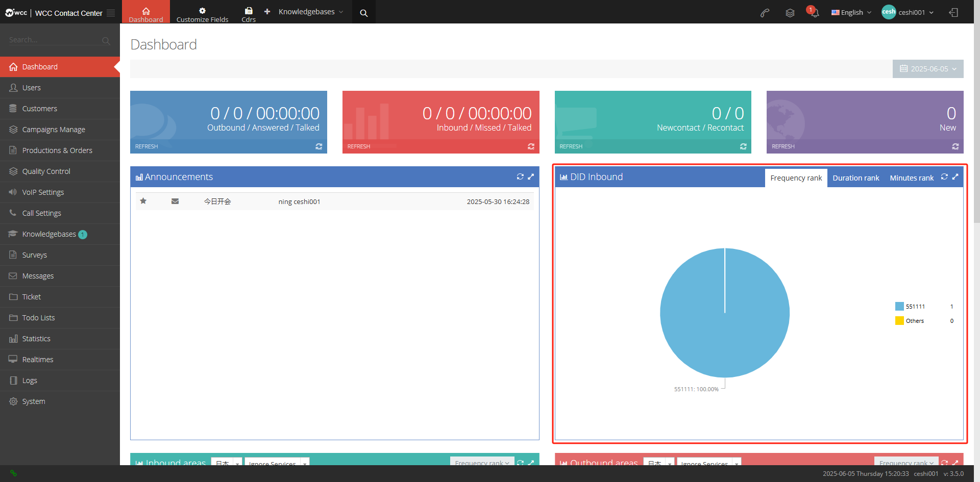Expand Announcements panel to fullscreen

(531, 176)
